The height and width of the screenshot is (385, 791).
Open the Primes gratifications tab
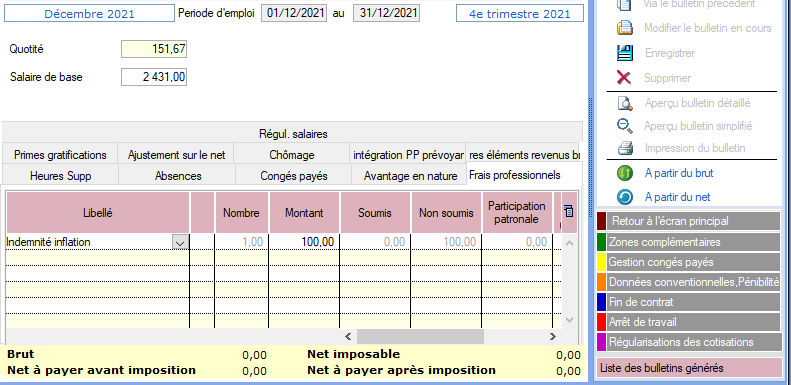(60, 154)
